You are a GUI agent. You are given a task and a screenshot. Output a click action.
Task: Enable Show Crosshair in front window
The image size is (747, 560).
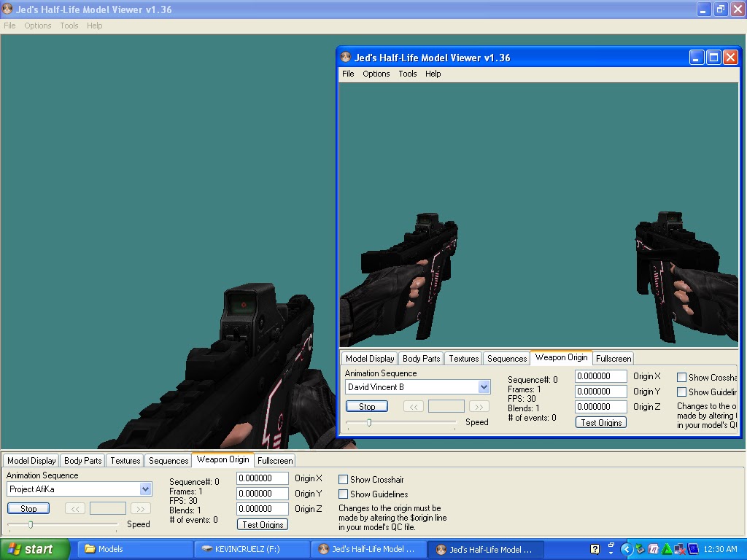coord(682,378)
